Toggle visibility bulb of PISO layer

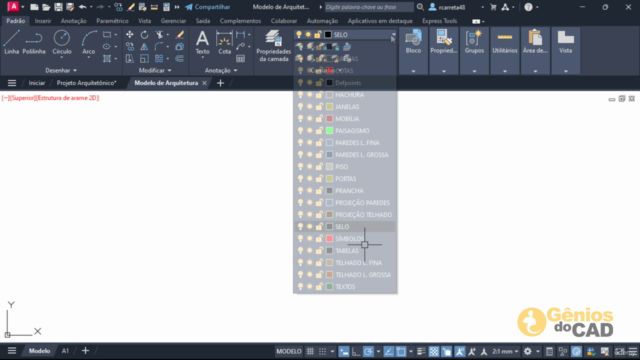(300, 167)
